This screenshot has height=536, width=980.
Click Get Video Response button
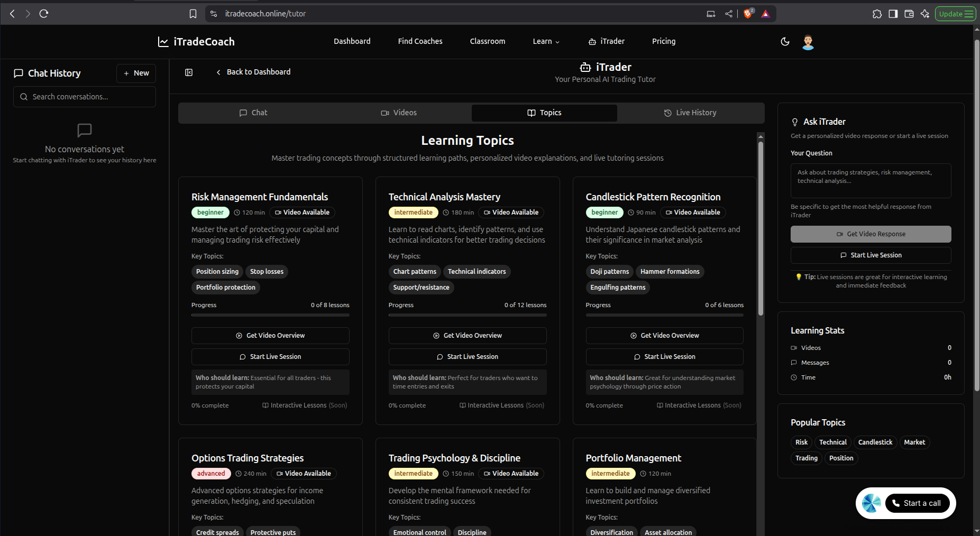click(x=871, y=234)
